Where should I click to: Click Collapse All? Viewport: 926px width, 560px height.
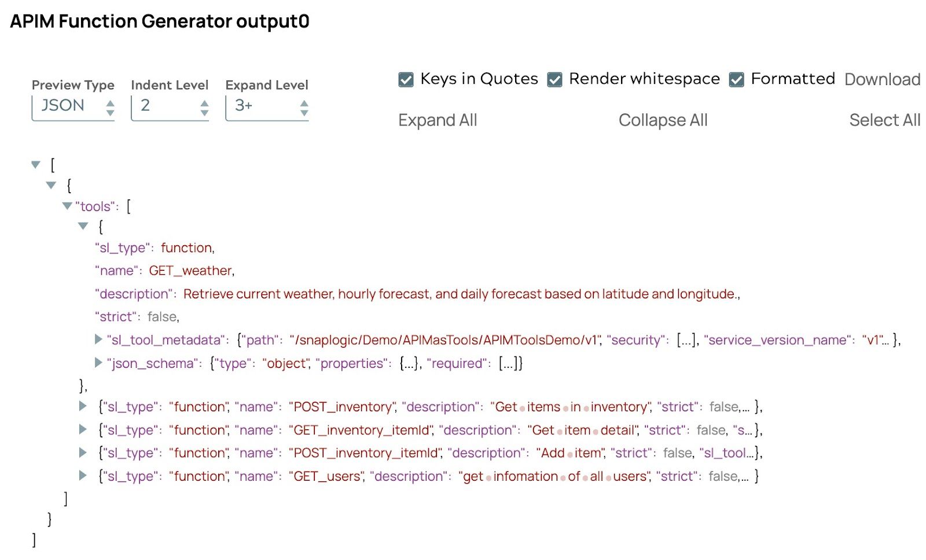pyautogui.click(x=663, y=120)
